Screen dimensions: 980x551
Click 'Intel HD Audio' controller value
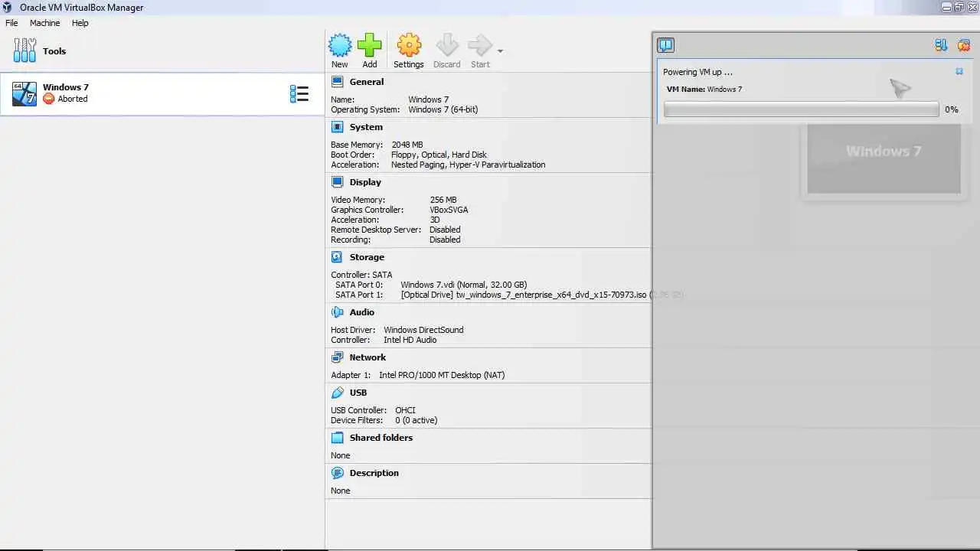tap(410, 340)
